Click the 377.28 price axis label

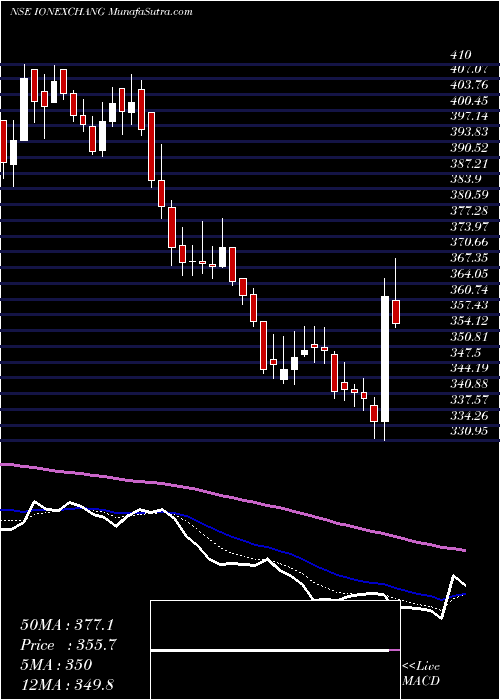tap(468, 211)
